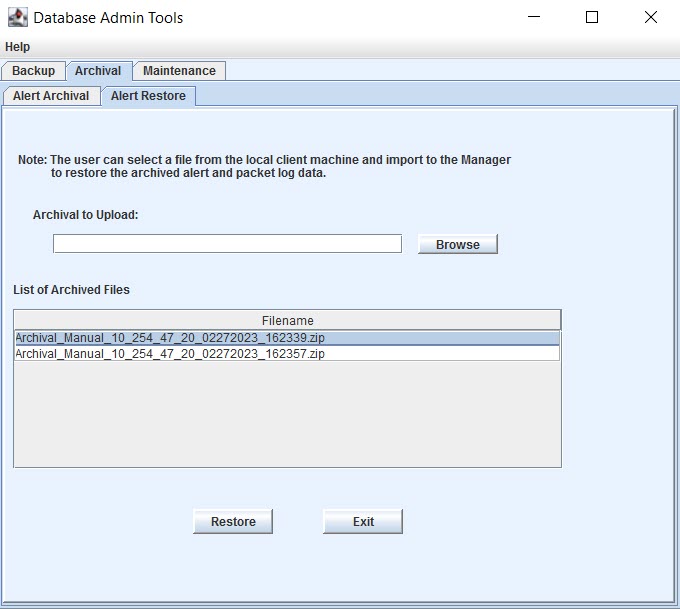
Task: Click the Archival to Upload text field
Action: pyautogui.click(x=227, y=244)
